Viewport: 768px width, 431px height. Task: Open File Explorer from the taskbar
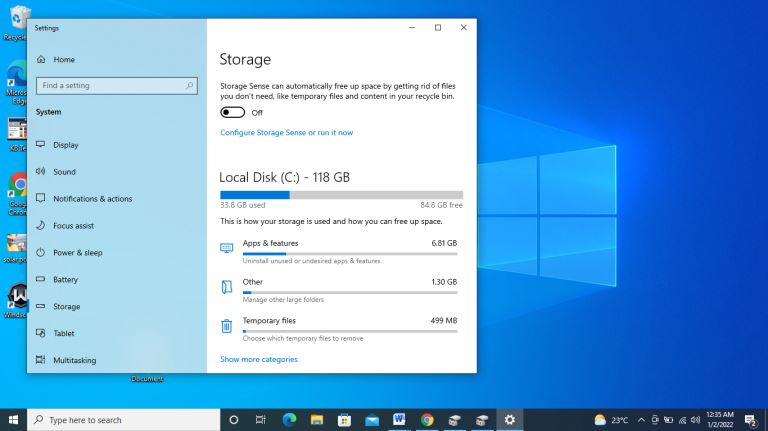pos(317,420)
